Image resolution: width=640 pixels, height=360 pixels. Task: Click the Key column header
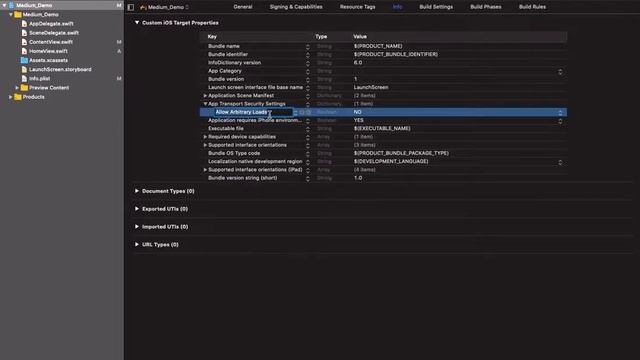[212, 37]
